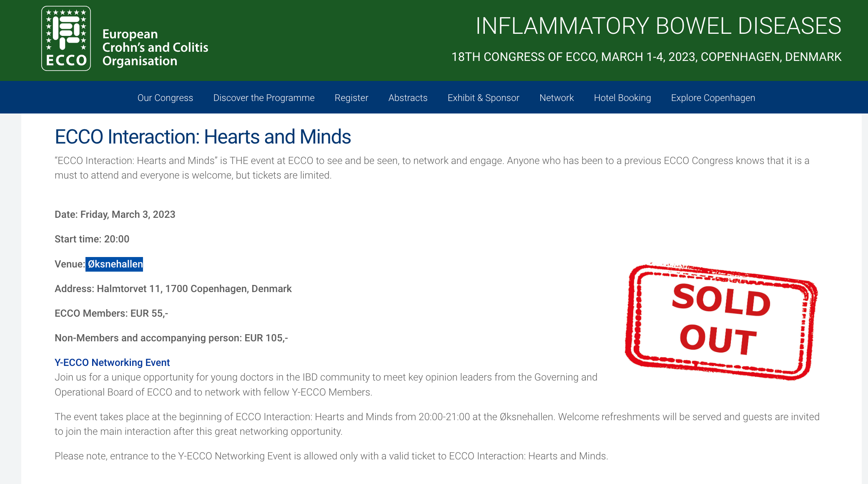Click 'Start time: 20:00' text

(92, 239)
